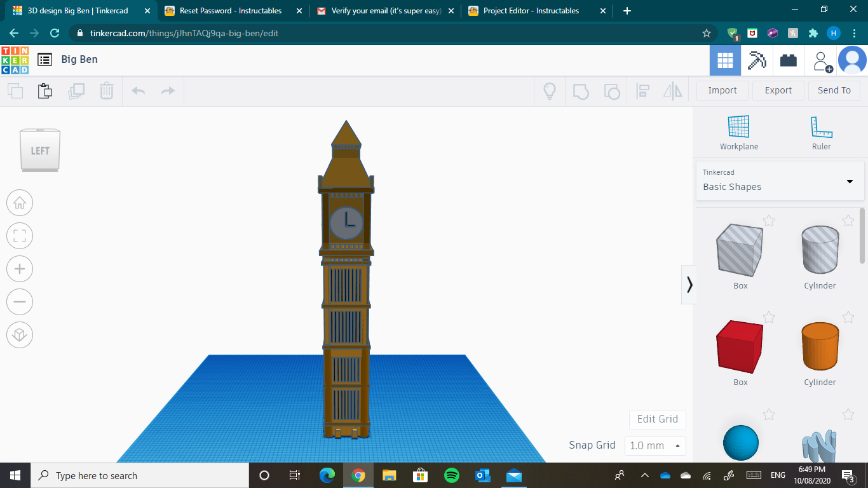Click the Tinkercad logo

pos(15,60)
